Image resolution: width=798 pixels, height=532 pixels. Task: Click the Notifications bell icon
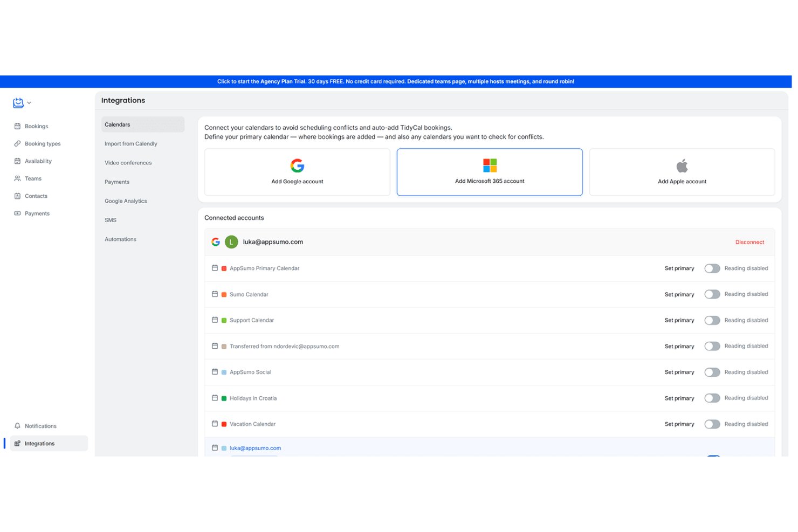(17, 426)
